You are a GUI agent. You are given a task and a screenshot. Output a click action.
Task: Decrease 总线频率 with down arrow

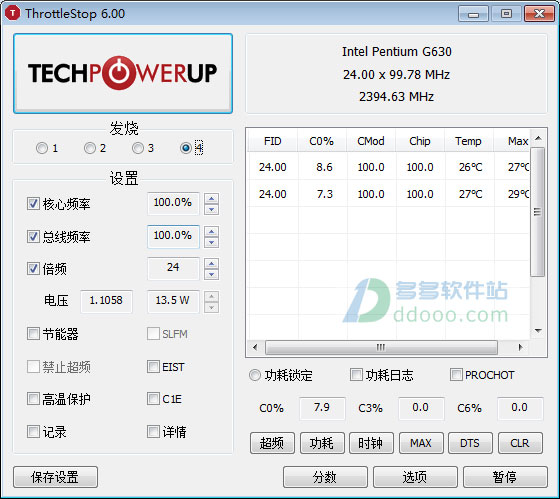[211, 242]
